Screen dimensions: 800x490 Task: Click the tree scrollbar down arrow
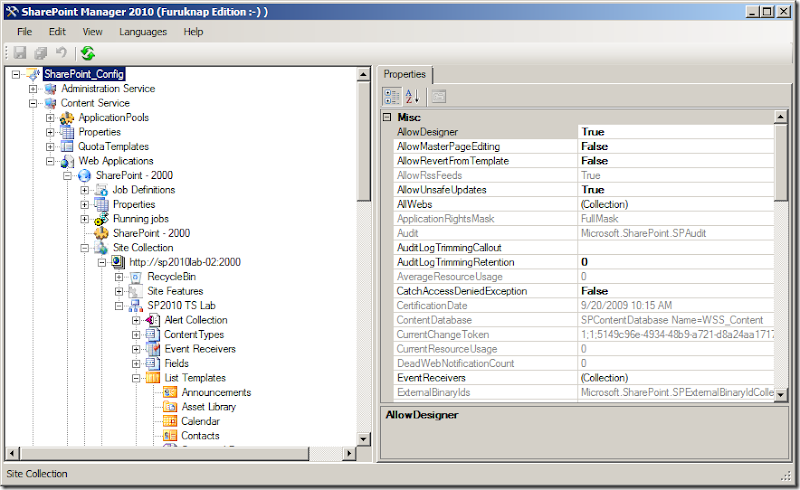click(x=364, y=439)
